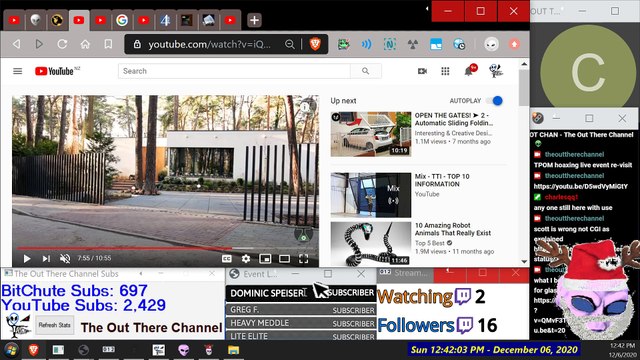The height and width of the screenshot is (360, 640).
Task: Open YouTube account avatar menu
Action: click(496, 71)
